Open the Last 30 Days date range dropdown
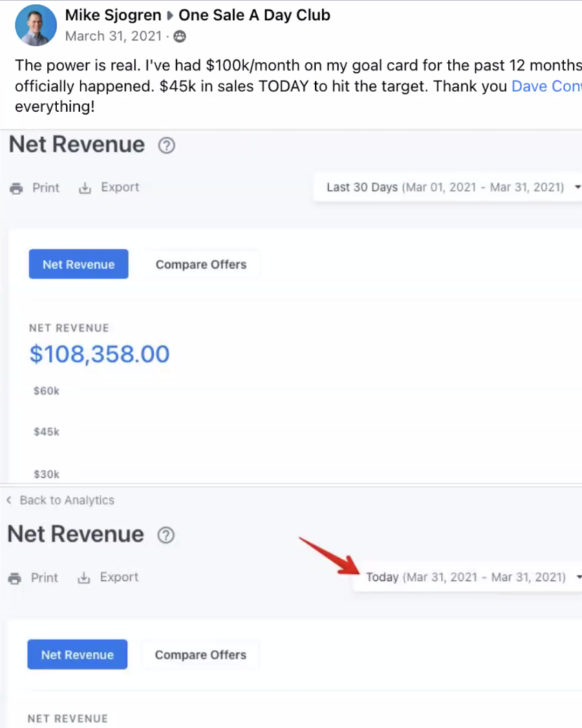Screen dimensions: 582x728 448,187
